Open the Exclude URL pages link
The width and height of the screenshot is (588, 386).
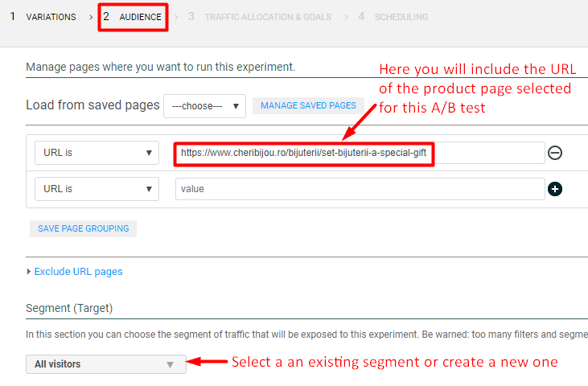[x=78, y=272]
